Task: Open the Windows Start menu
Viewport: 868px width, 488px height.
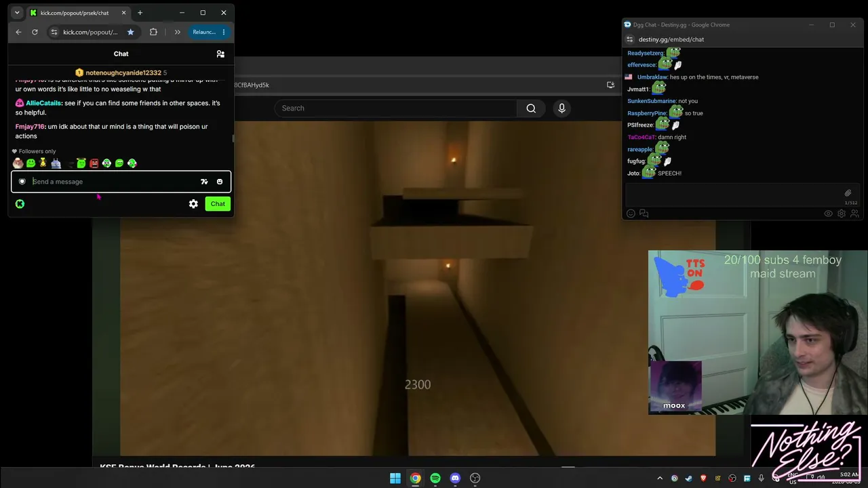Action: click(395, 478)
